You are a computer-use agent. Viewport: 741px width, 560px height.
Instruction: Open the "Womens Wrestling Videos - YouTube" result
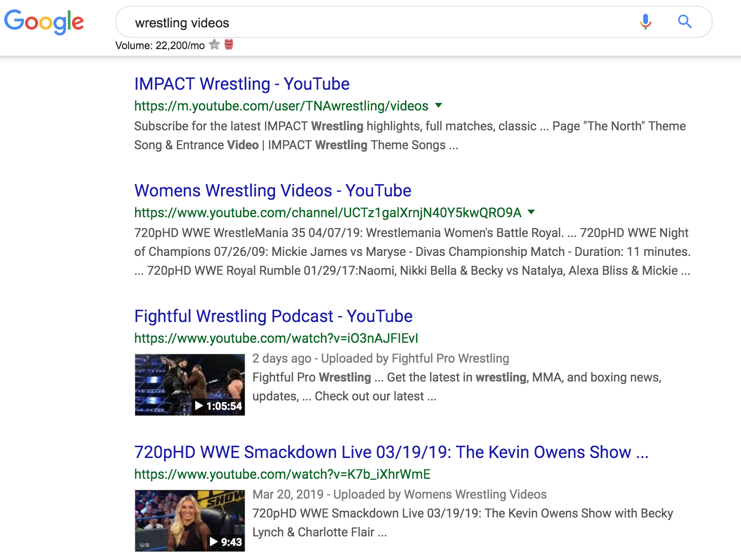[273, 191]
